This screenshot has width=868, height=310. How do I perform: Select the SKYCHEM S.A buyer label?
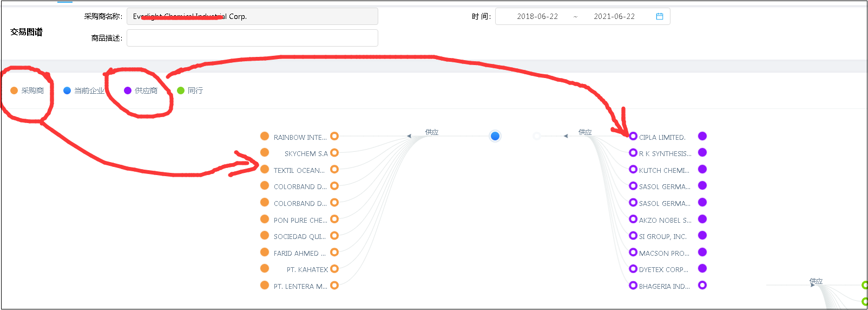coord(306,154)
